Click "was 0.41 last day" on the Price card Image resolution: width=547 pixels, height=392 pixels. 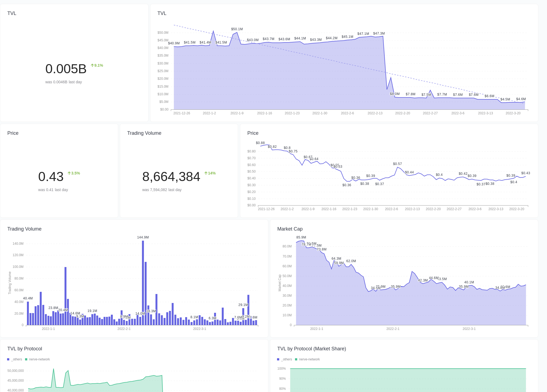pyautogui.click(x=53, y=190)
